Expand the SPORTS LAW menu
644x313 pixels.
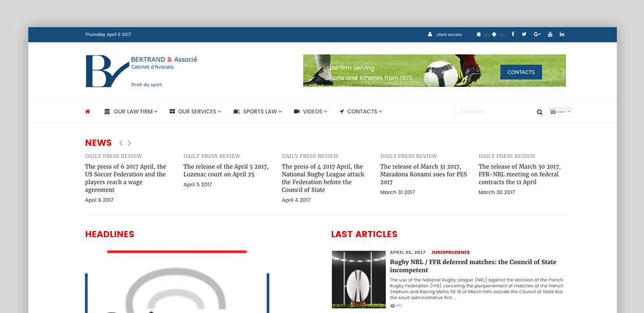point(258,111)
